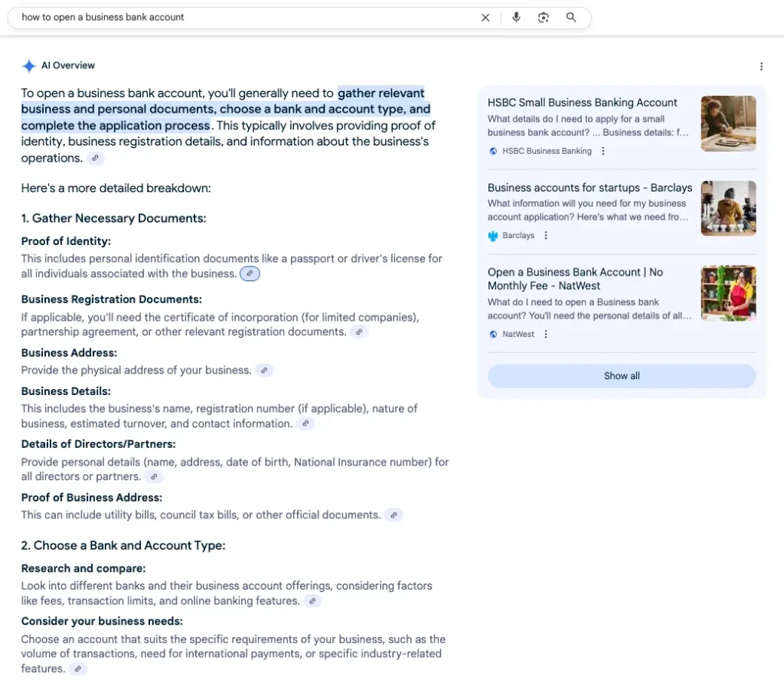The image size is (784, 683).
Task: Click the "Business Registration Documents:" subheading
Action: click(112, 299)
